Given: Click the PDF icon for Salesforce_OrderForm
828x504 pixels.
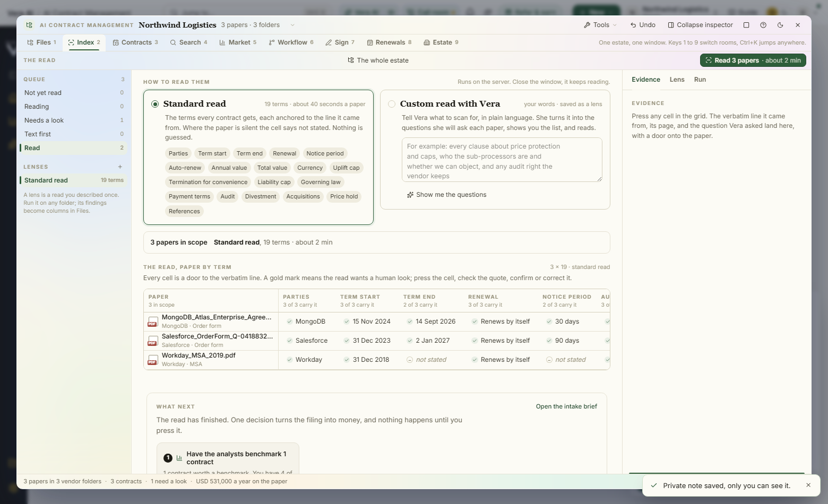Looking at the screenshot, I should coord(152,341).
